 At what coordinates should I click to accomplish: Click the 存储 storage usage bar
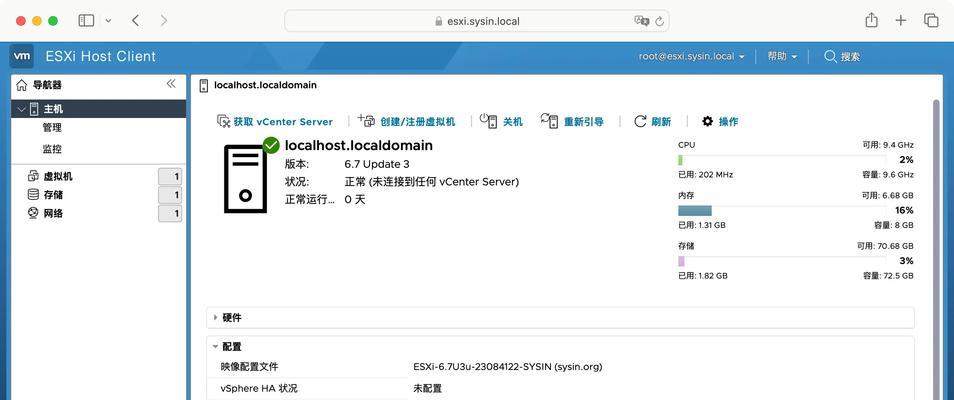(x=782, y=261)
